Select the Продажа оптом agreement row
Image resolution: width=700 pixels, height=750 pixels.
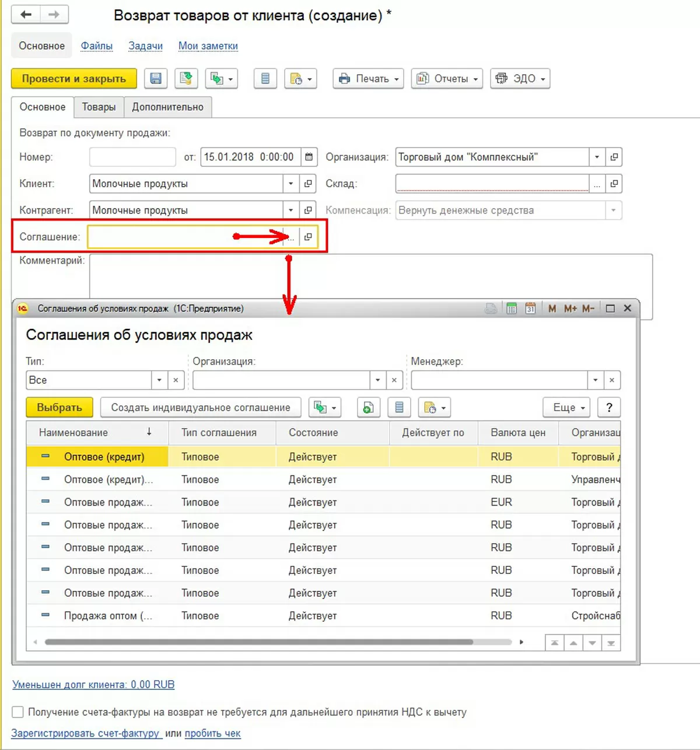click(108, 616)
